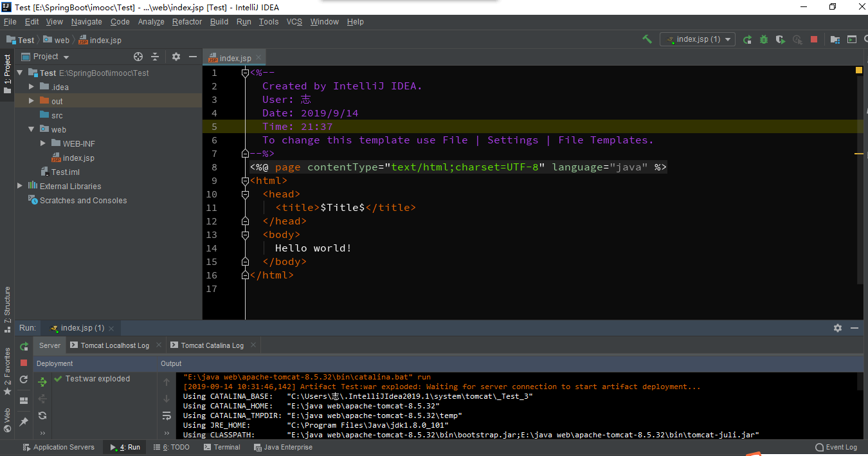This screenshot has width=868, height=456.
Task: Click the toolbar Rerun icon for index.jsp (1)
Action: point(747,39)
